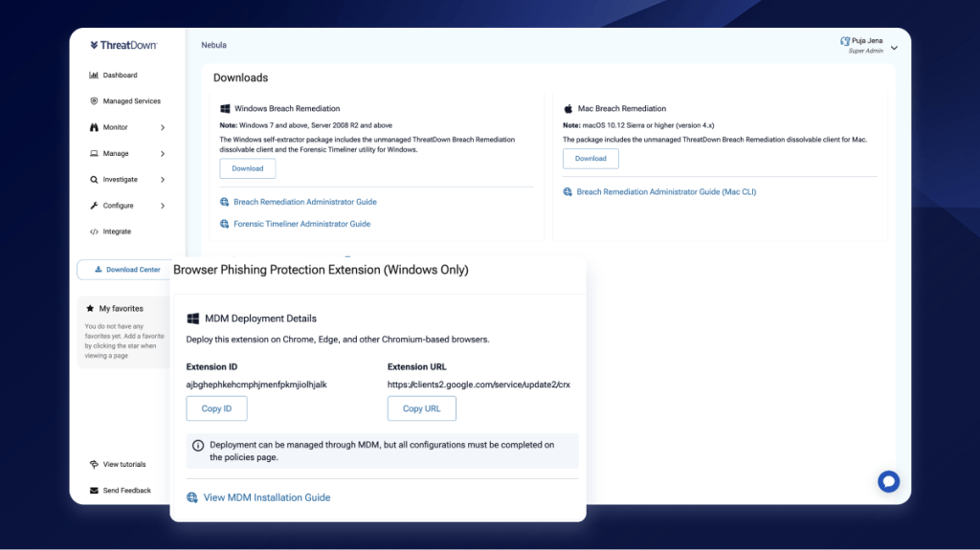The width and height of the screenshot is (980, 550).
Task: Go to Dashboard in sidebar
Action: 120,75
